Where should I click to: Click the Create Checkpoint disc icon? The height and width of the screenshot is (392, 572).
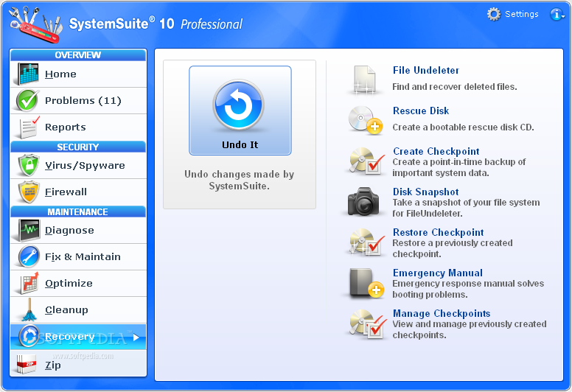[x=367, y=161]
